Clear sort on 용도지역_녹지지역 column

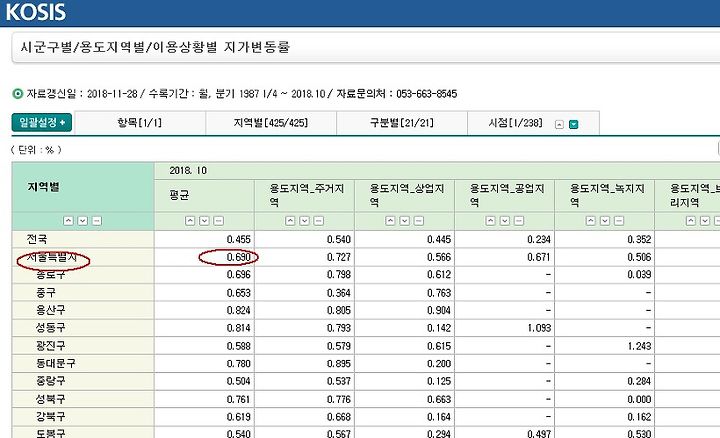click(619, 221)
